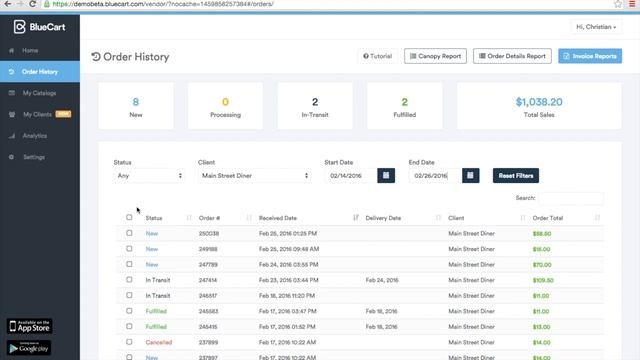The width and height of the screenshot is (640, 360).
Task: Click the $109.50 order total
Action: point(543,280)
